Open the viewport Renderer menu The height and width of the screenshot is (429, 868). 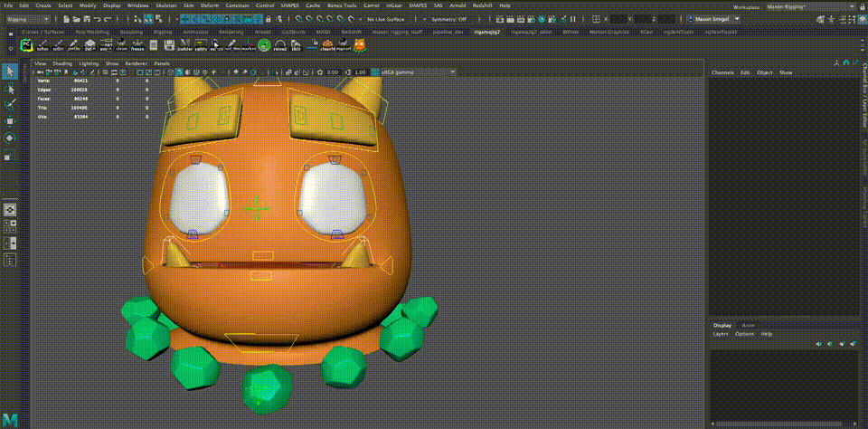click(x=137, y=63)
